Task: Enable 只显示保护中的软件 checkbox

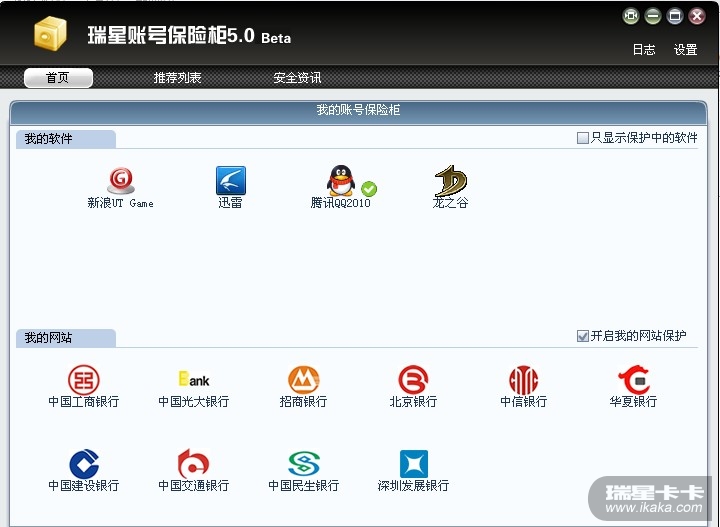Action: click(582, 138)
